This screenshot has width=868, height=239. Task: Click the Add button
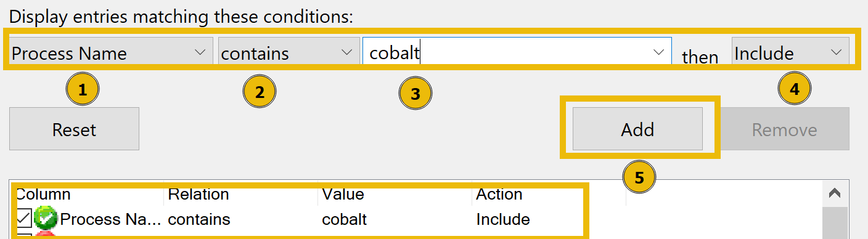click(637, 129)
